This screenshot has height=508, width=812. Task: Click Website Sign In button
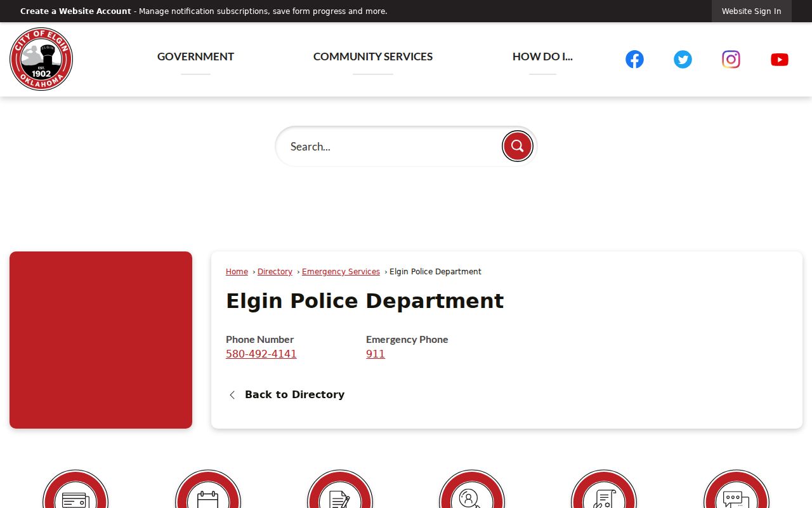click(752, 11)
